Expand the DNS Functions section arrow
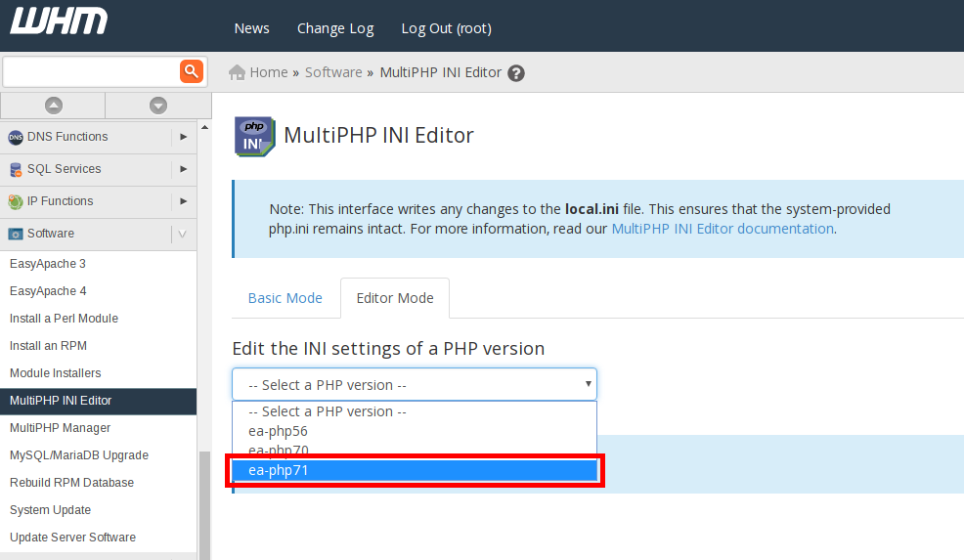This screenshot has height=560, width=964. coord(183,138)
